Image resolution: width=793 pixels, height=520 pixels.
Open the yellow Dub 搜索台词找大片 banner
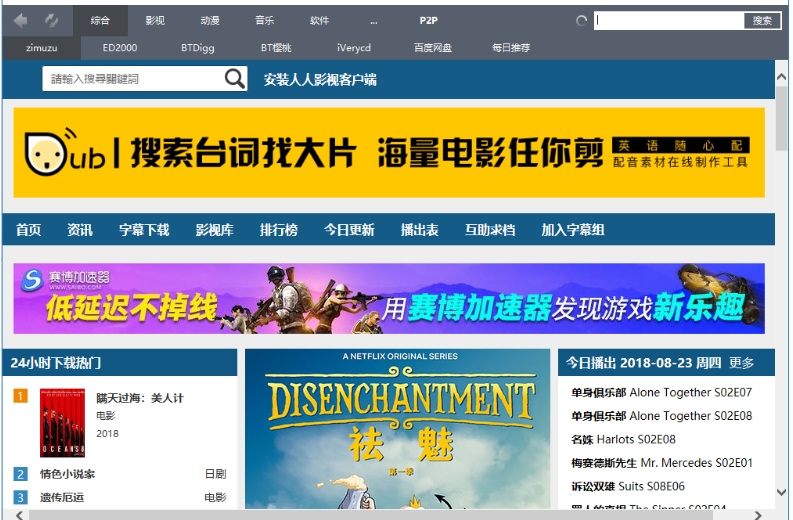point(389,152)
